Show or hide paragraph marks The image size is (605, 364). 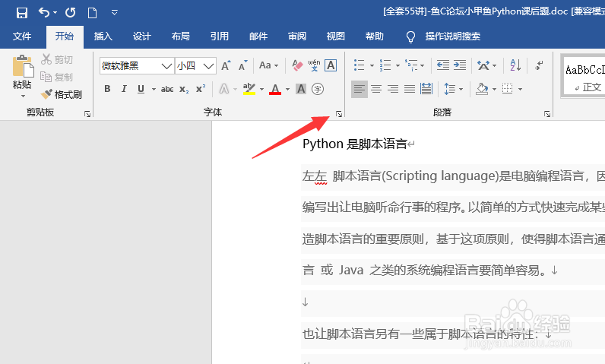[x=539, y=65]
